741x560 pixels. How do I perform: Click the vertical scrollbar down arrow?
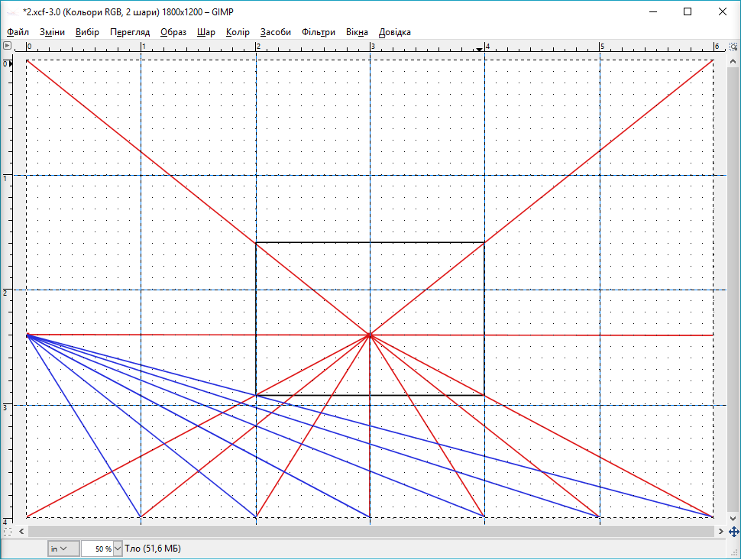point(733,519)
